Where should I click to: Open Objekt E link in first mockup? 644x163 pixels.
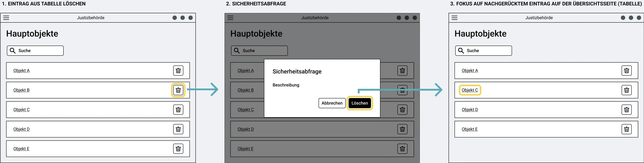point(21,149)
